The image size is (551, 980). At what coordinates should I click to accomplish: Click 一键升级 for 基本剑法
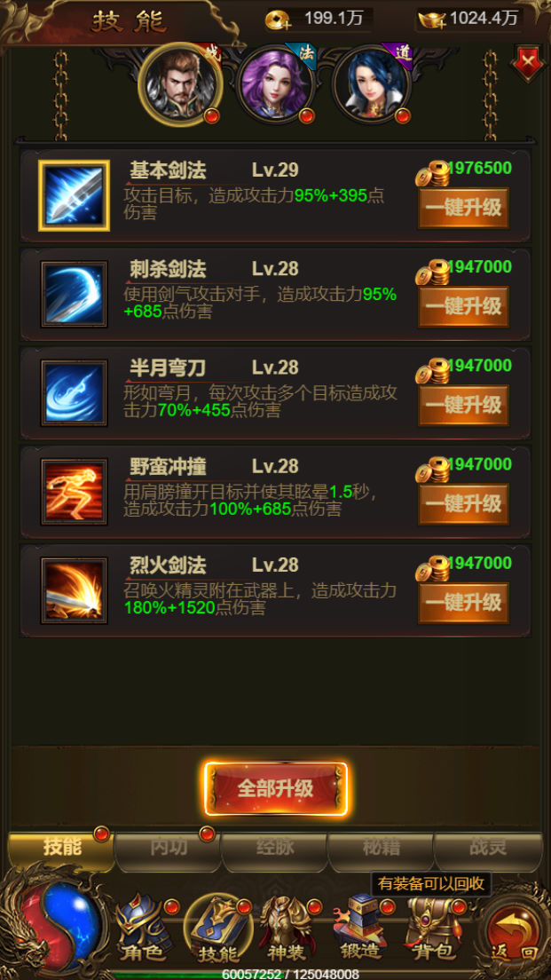pyautogui.click(x=463, y=208)
